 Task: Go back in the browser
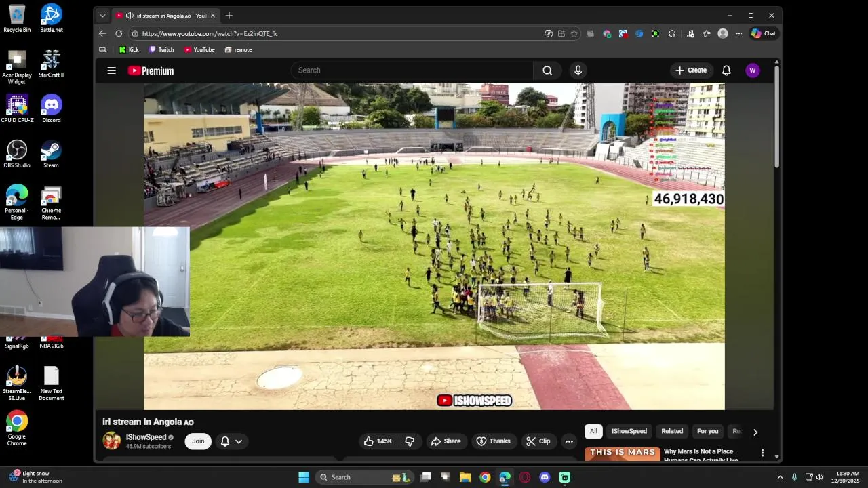point(102,33)
